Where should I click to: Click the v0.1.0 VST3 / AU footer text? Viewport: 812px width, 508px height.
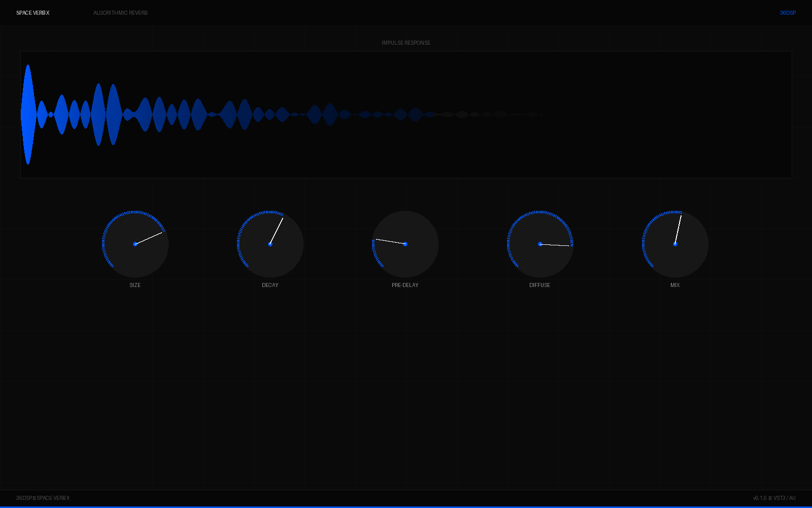(x=774, y=498)
